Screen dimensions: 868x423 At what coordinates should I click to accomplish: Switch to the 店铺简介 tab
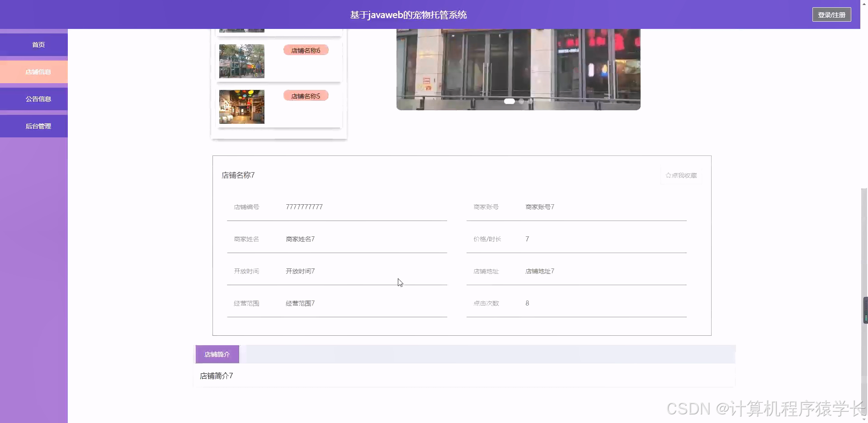217,354
